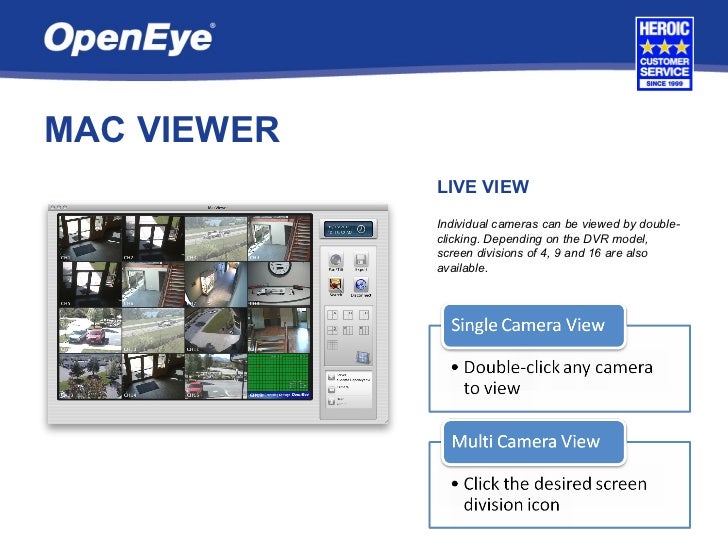
Task: Select the highway camera in third row
Action: (153, 330)
